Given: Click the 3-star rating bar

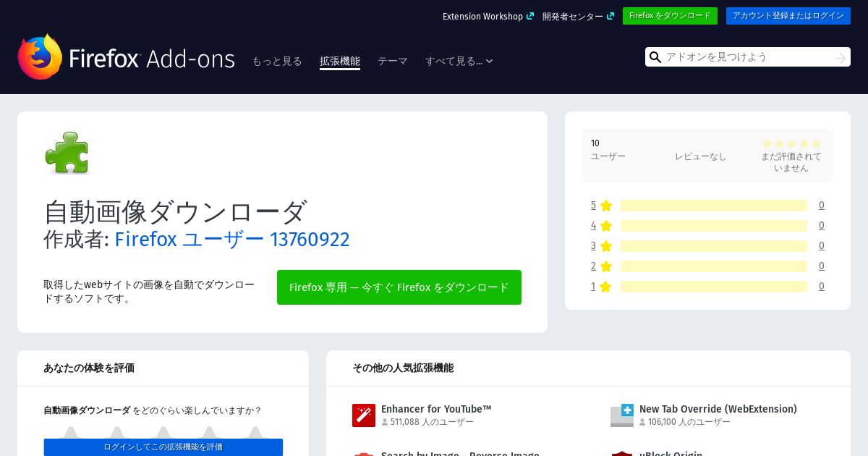Looking at the screenshot, I should tap(714, 246).
